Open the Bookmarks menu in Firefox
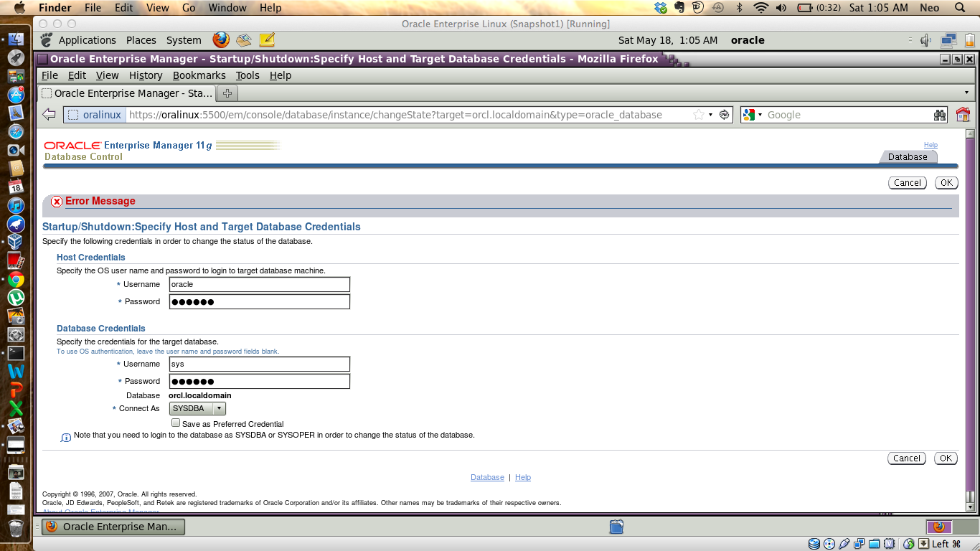This screenshot has height=551, width=980. pos(199,75)
